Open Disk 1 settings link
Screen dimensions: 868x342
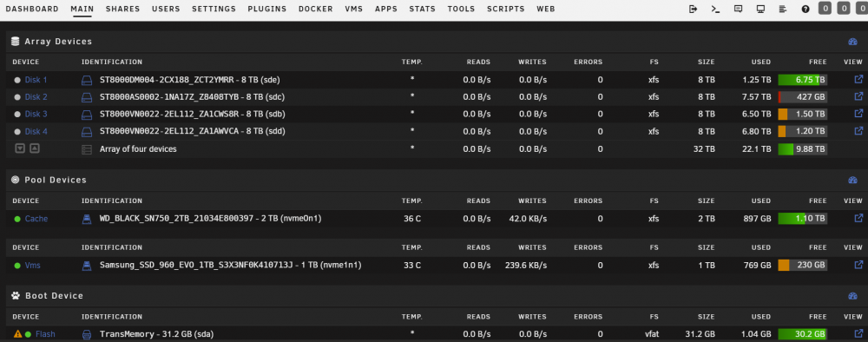pyautogui.click(x=36, y=80)
